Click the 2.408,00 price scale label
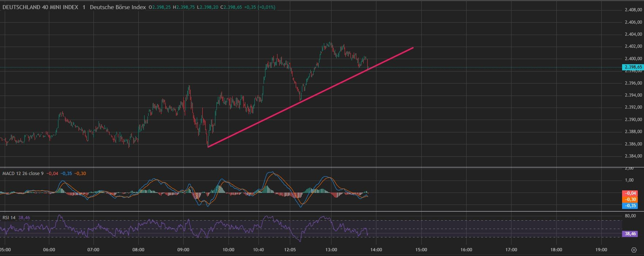The width and height of the screenshot is (644, 256). 633,10
